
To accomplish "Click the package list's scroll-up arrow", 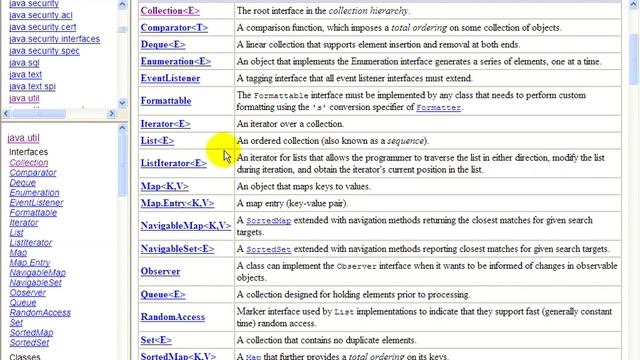I will pyautogui.click(x=122, y=4).
